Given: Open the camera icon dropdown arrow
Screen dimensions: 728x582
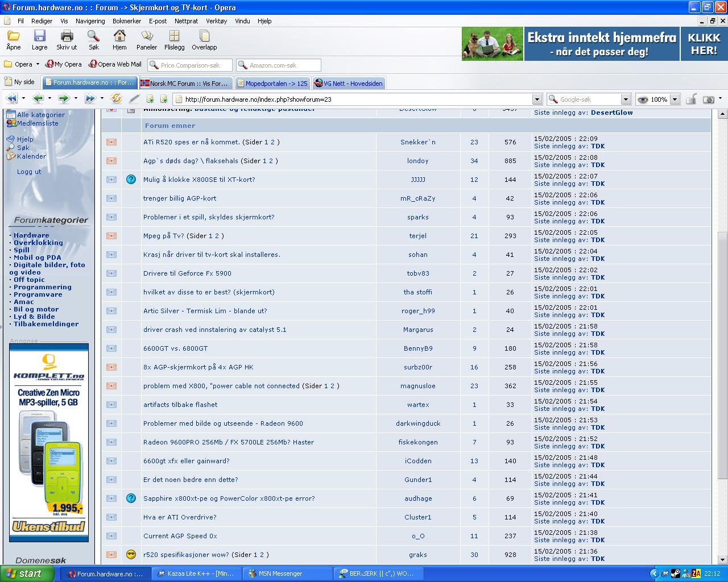Looking at the screenshot, I should [720, 99].
